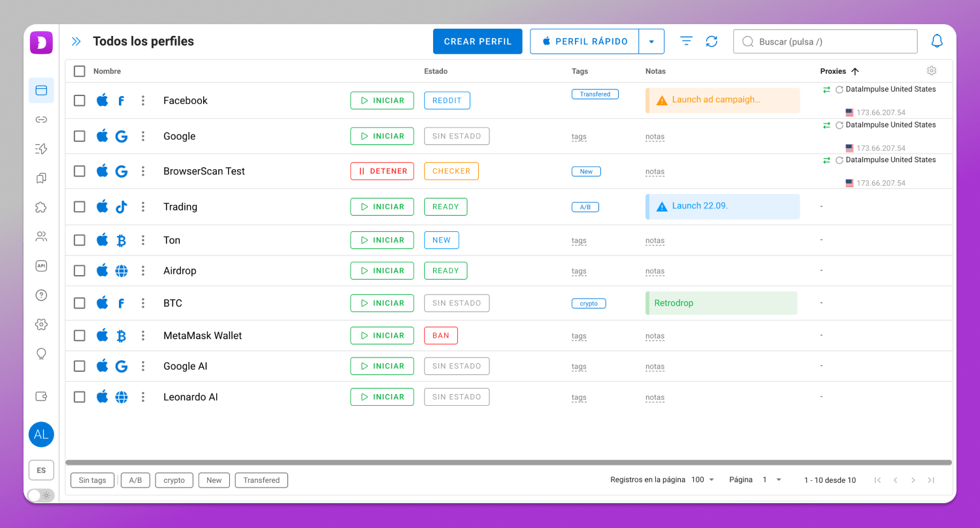Open the records per page dropdown

(x=703, y=480)
